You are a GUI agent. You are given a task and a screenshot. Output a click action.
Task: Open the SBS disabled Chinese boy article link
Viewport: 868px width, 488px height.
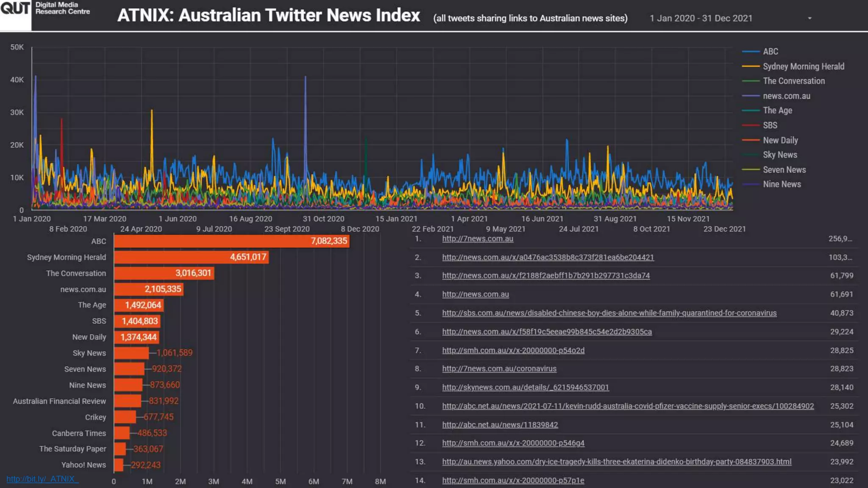coord(609,313)
